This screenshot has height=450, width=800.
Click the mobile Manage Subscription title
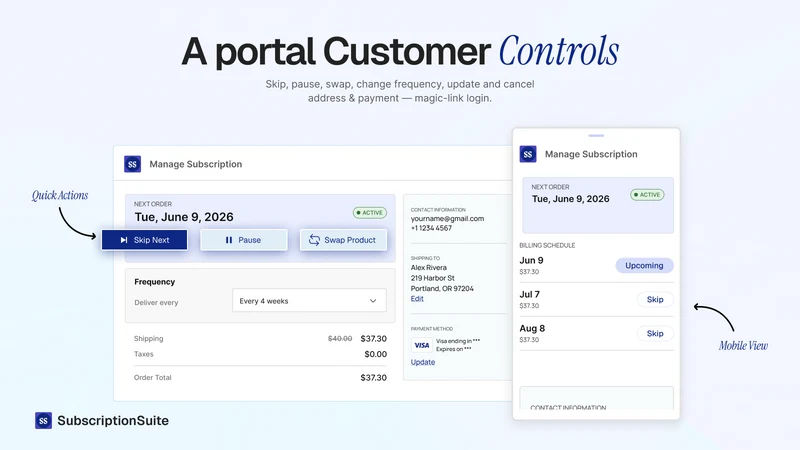click(x=591, y=154)
